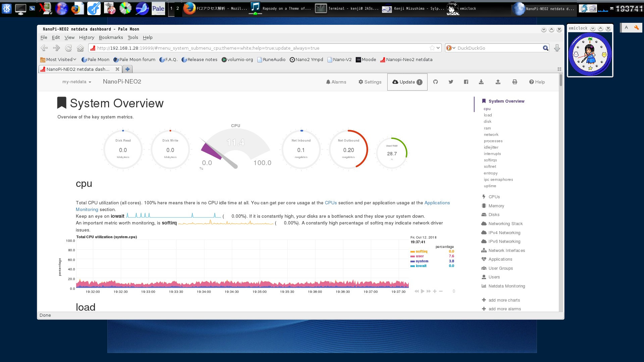The height and width of the screenshot is (362, 644).
Task: Click the snapshot import (upload) icon
Action: [498, 82]
